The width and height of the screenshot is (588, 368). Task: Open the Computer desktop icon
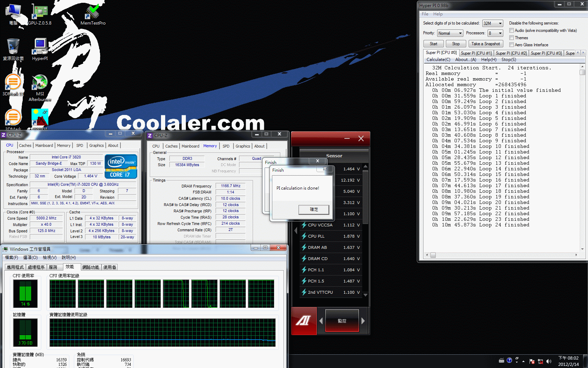(13, 14)
